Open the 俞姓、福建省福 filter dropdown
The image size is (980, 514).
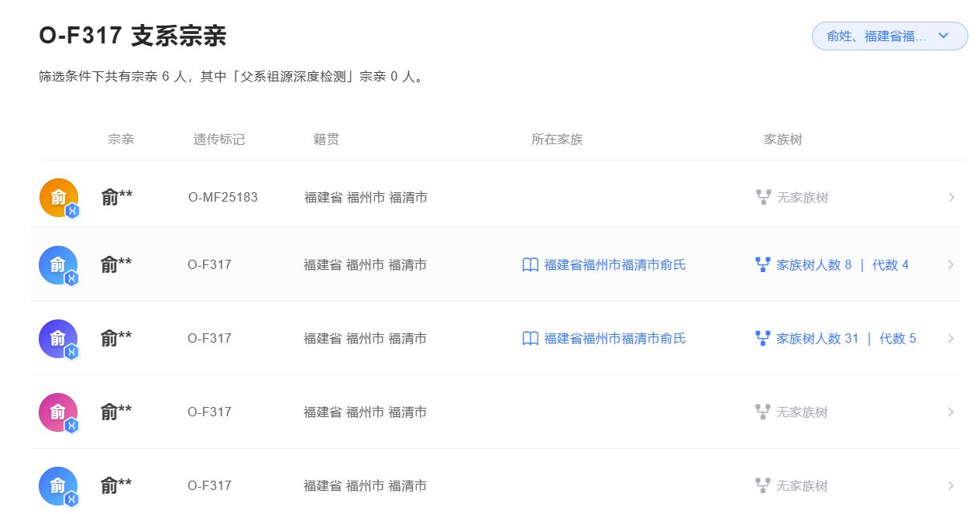pos(889,36)
